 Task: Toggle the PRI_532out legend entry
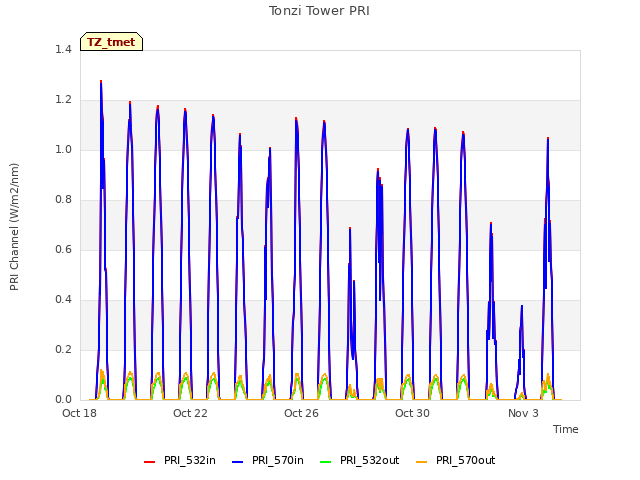coord(360,460)
